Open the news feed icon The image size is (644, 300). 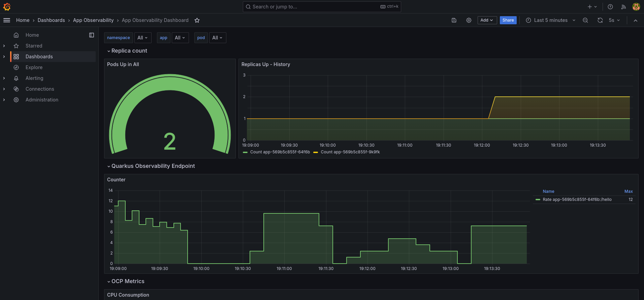(x=623, y=7)
